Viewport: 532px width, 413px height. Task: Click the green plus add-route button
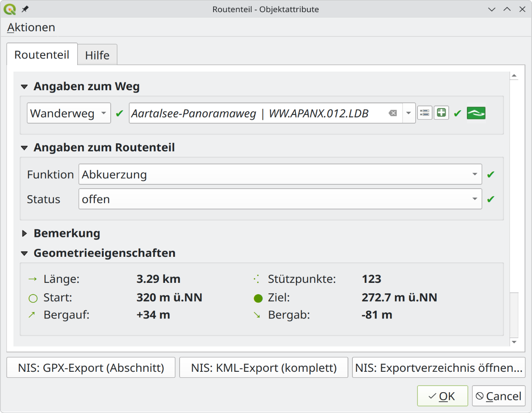tap(441, 113)
